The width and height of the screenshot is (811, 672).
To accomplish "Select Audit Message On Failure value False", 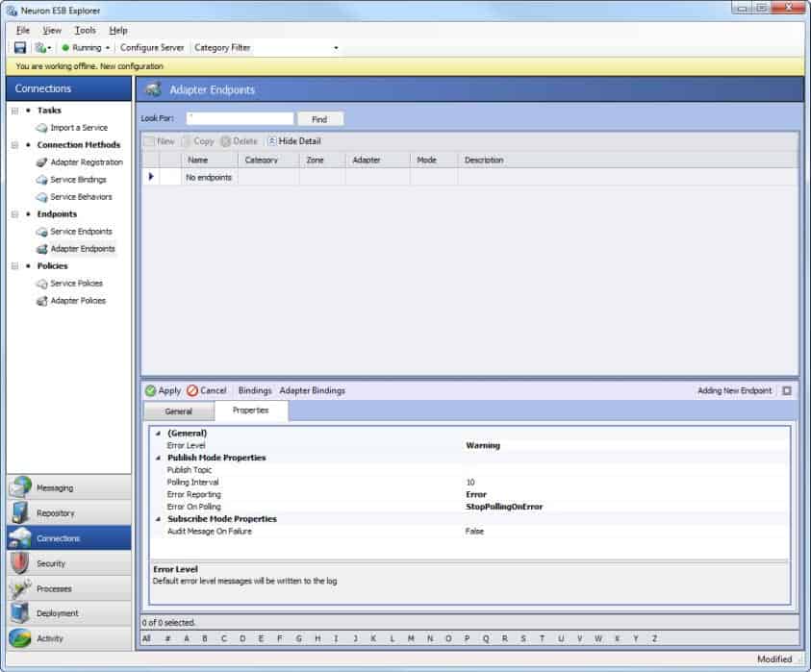I will (x=474, y=532).
